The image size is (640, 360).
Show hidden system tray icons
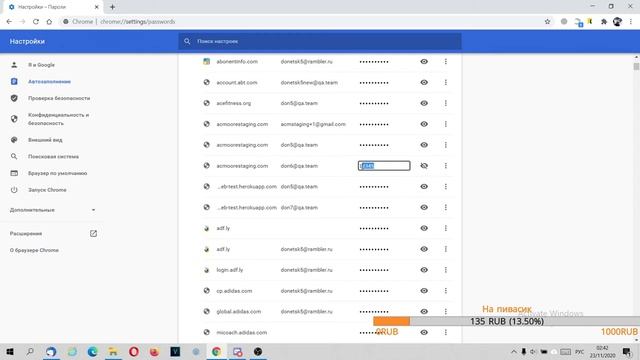[513, 351]
